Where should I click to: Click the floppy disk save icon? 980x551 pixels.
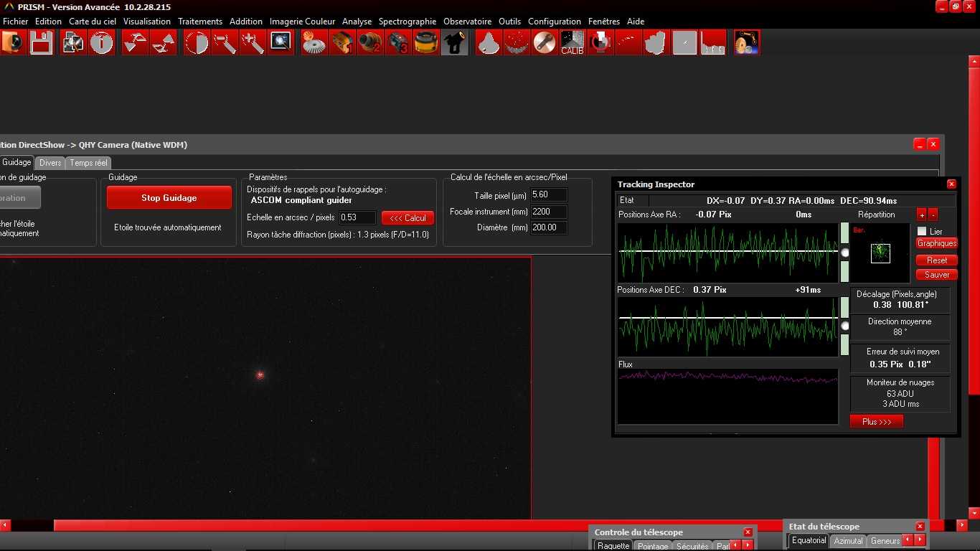[x=41, y=43]
